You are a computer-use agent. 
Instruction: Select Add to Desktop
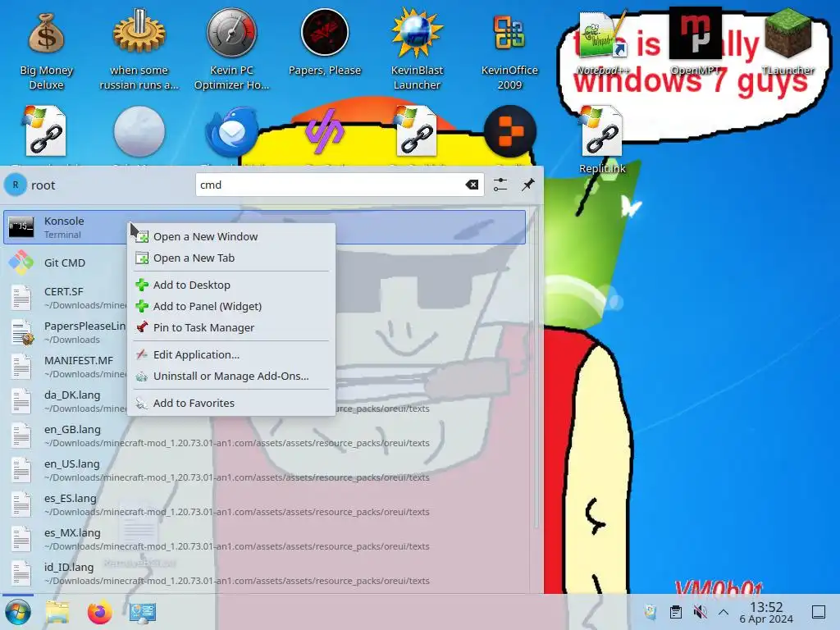231,285
